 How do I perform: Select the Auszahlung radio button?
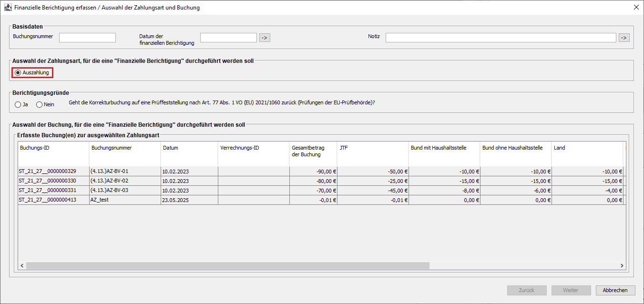click(x=18, y=72)
